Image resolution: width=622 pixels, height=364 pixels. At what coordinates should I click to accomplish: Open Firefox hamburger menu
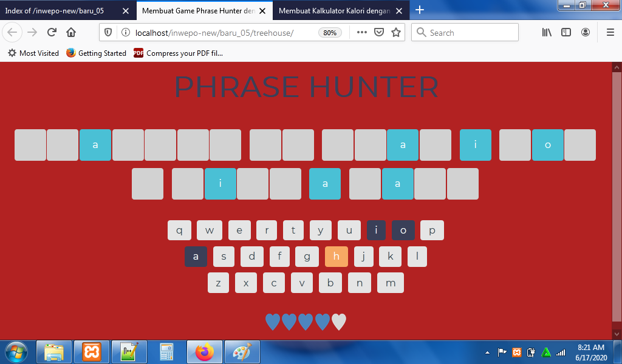pyautogui.click(x=610, y=33)
